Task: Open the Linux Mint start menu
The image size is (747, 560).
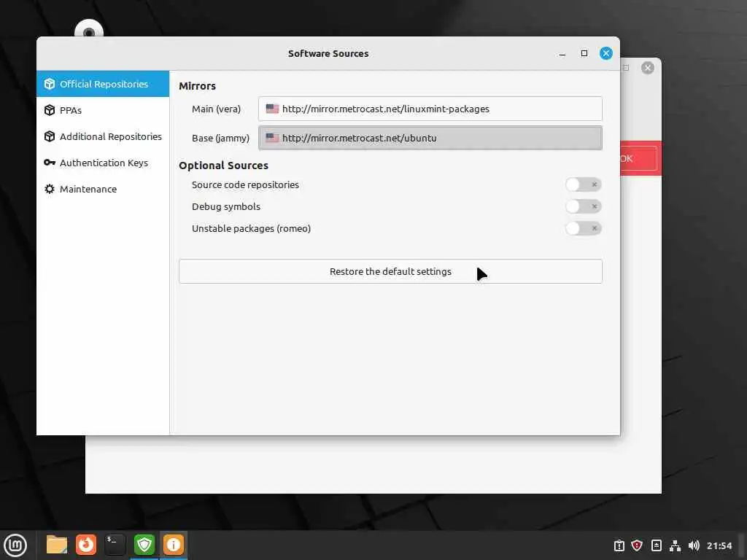Action: click(15, 545)
